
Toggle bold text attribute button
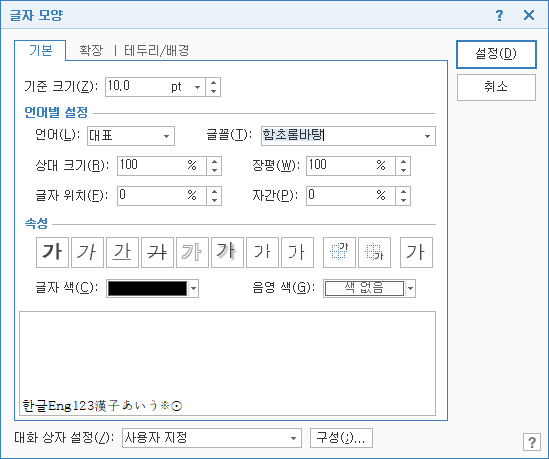pos(52,252)
